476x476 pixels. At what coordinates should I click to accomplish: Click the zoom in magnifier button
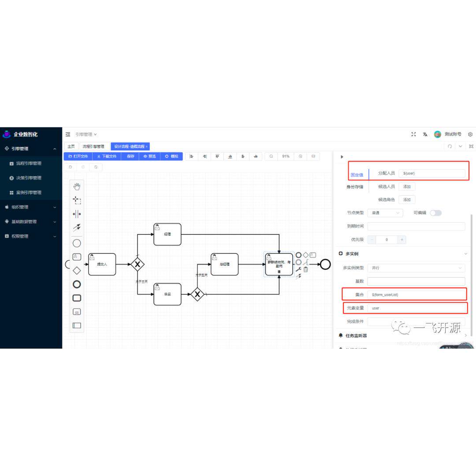point(300,156)
